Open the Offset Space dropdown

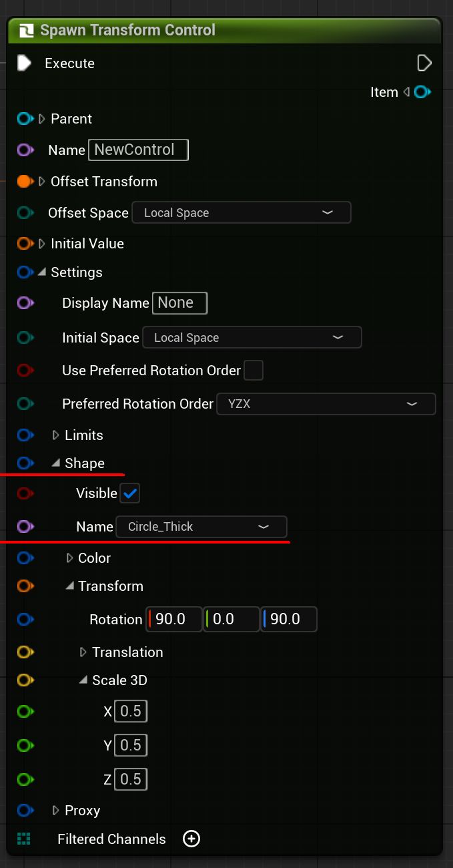(x=241, y=213)
